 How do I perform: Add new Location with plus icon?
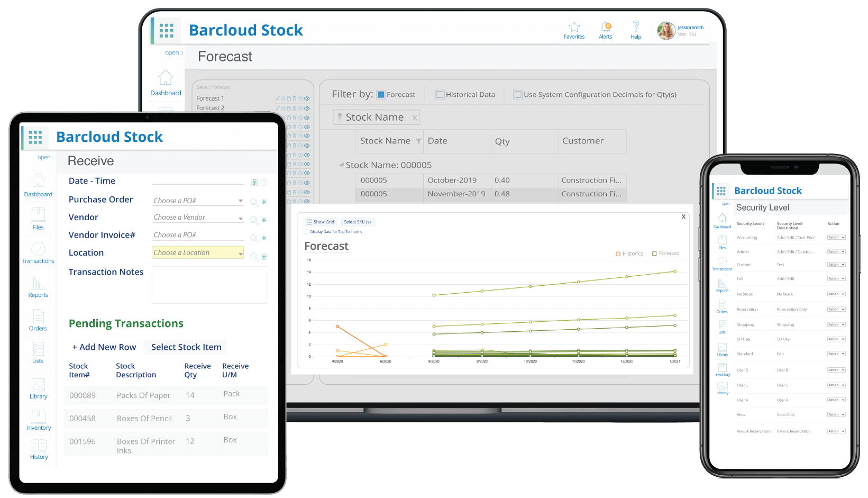tap(264, 256)
